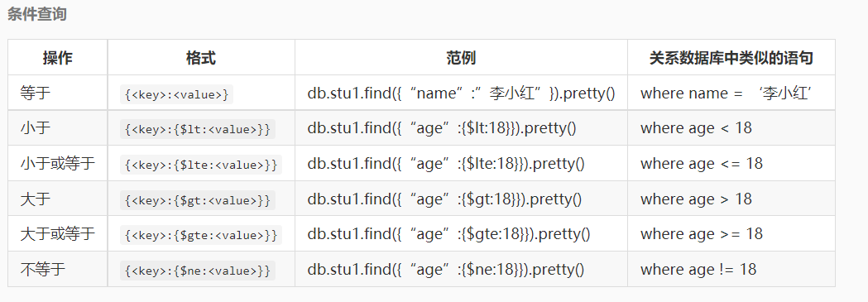Click the {<key>:<value>} format code
Viewport: 868px width, 302px height.
[x=176, y=94]
